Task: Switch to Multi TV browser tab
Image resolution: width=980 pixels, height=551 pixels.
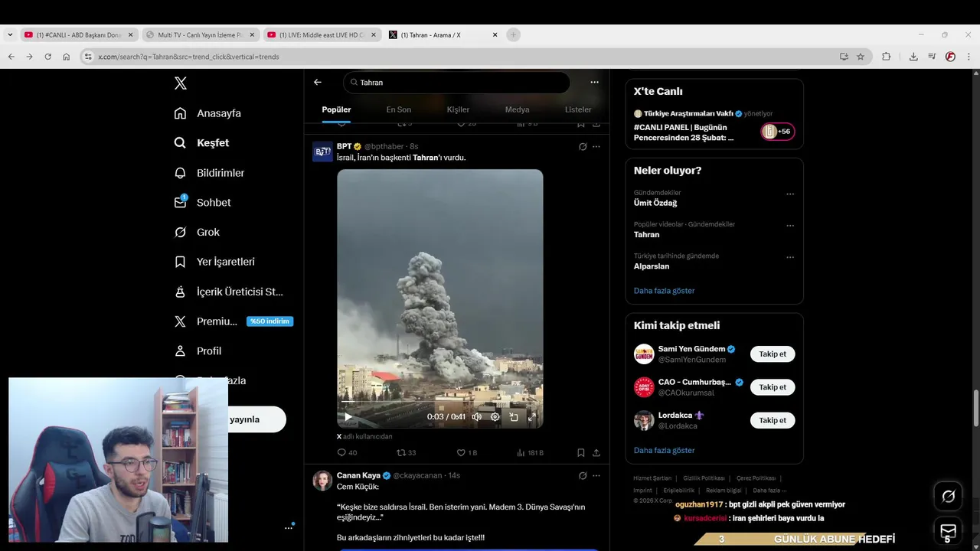Action: (199, 34)
